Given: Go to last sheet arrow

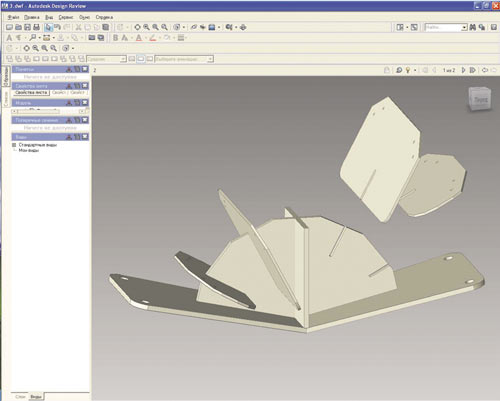Looking at the screenshot, I should [x=472, y=70].
